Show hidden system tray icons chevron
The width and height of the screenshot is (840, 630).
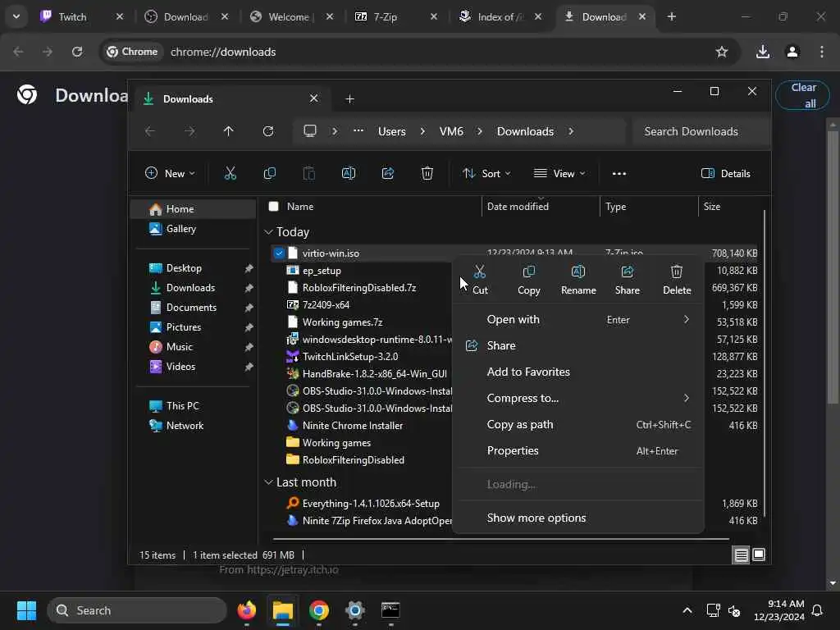click(687, 610)
